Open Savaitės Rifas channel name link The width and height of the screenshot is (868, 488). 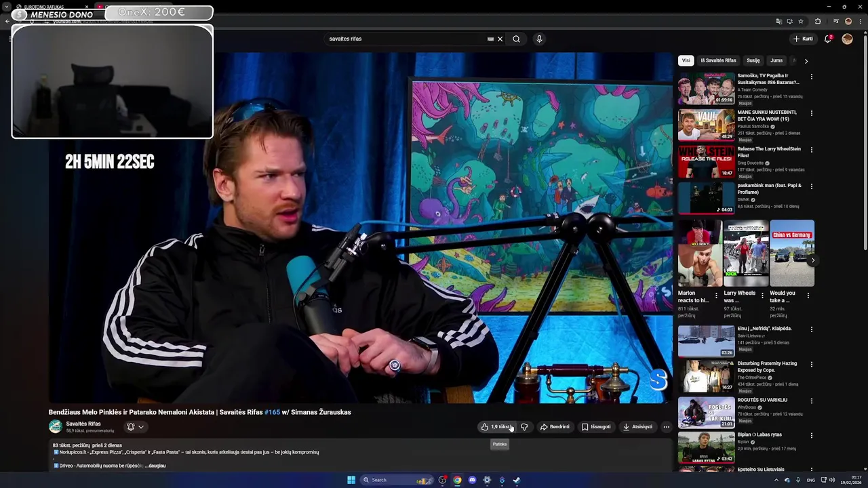click(83, 424)
